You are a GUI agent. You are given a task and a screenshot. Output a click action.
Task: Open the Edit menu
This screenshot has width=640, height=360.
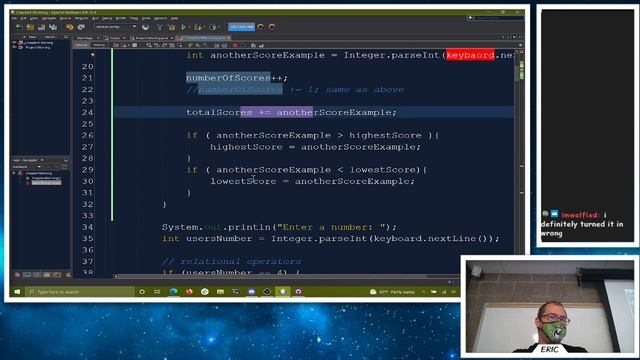coord(24,18)
